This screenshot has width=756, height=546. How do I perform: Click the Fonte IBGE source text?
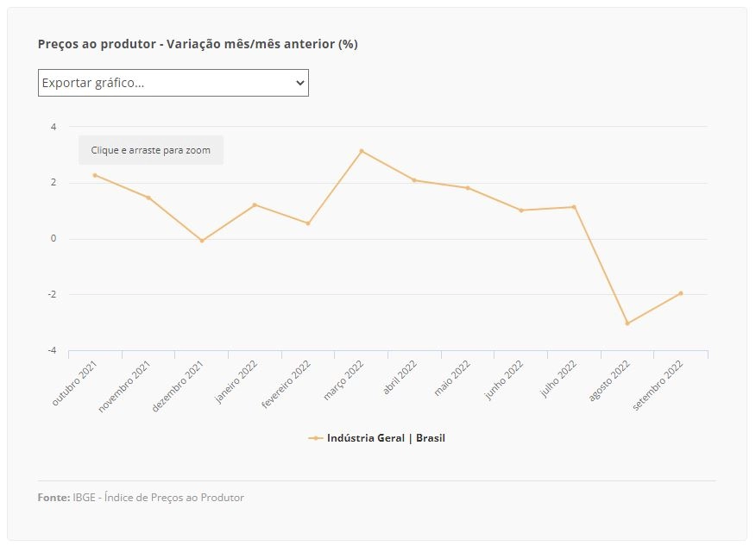141,498
